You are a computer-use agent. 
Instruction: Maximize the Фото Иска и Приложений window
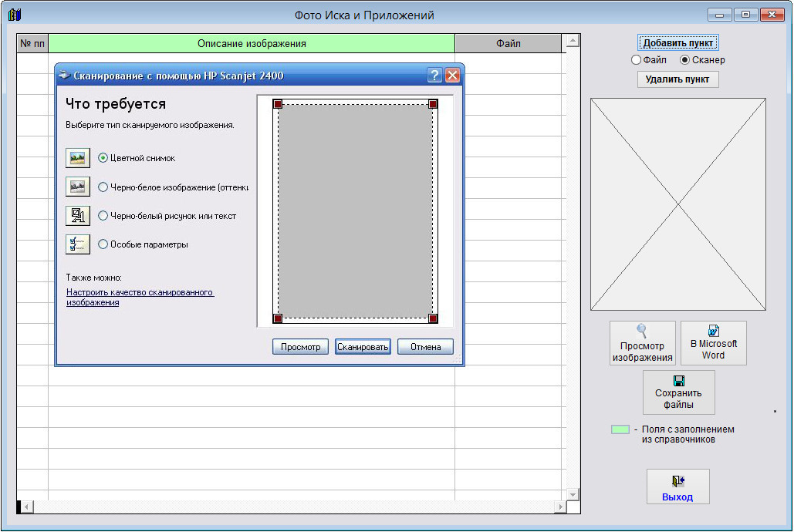(745, 15)
